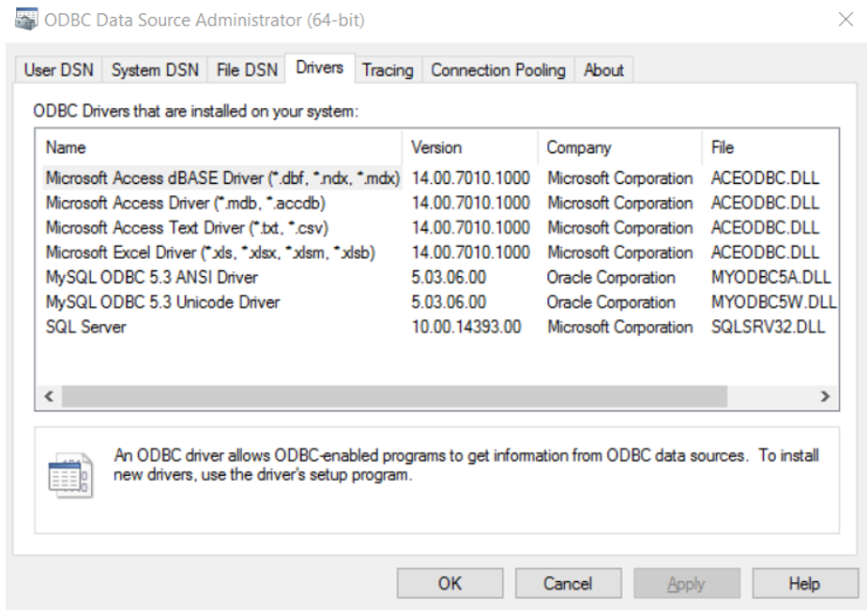Click the right scroll arrow of driver list
The width and height of the screenshot is (868, 612).
coord(825,396)
